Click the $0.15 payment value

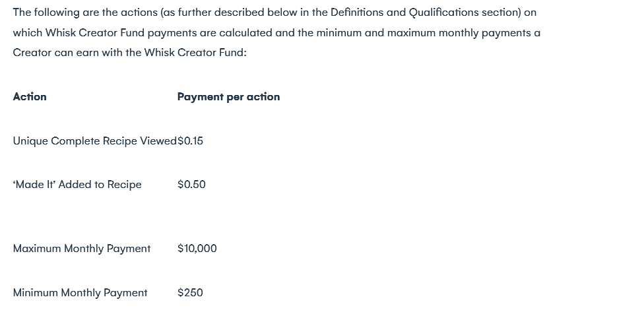(190, 141)
